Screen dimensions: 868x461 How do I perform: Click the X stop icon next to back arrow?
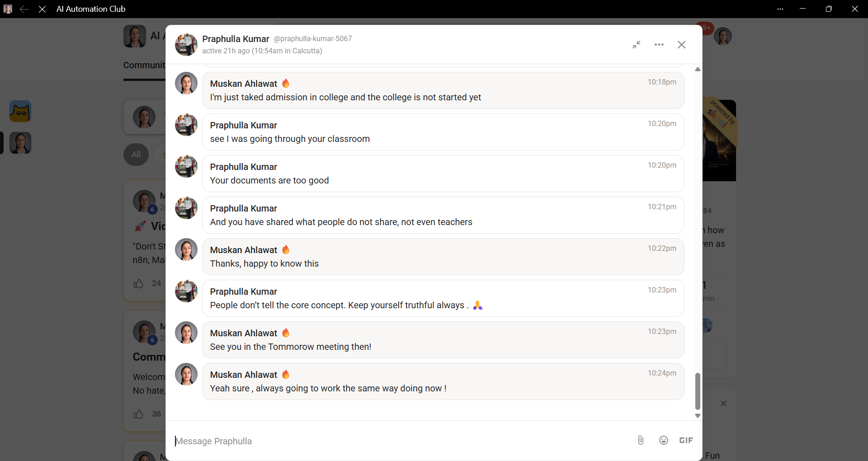click(x=42, y=9)
